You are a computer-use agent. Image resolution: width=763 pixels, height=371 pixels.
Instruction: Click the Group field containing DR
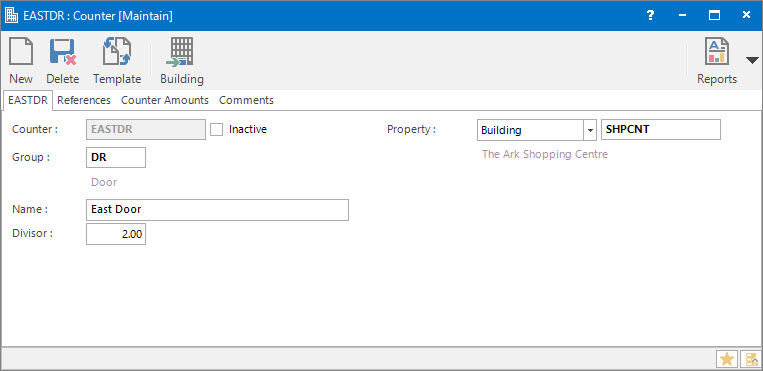pos(116,157)
